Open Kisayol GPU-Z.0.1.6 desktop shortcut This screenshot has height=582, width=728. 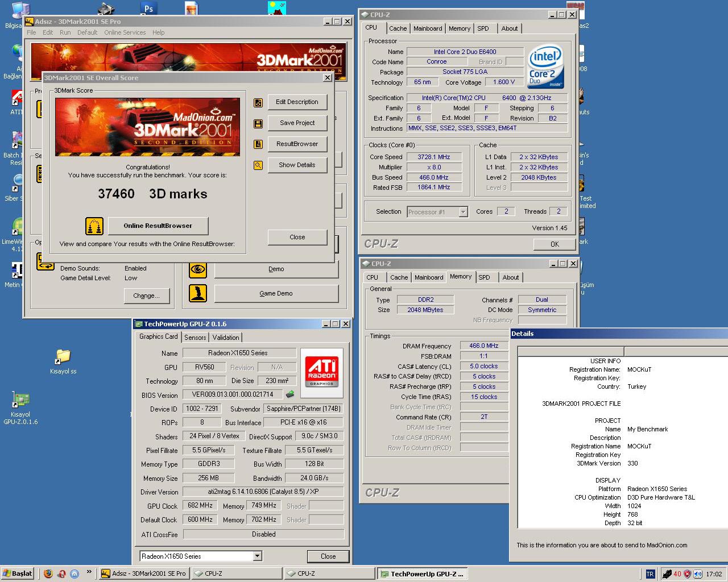(x=20, y=408)
